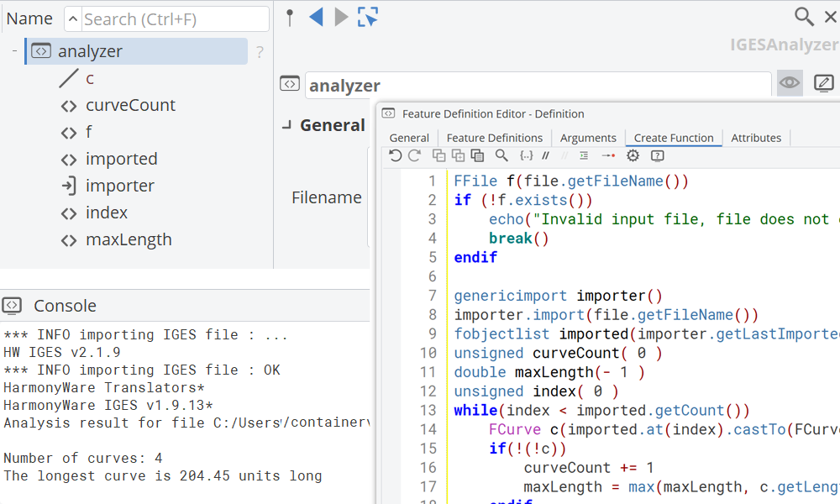Select the maxLength item in the tree

(x=129, y=239)
